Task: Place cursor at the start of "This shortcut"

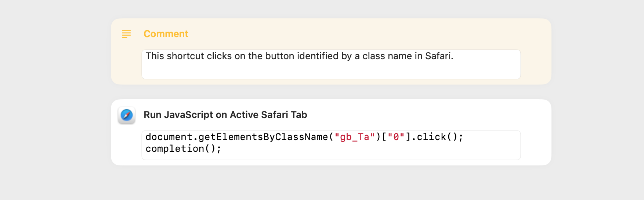Action: pyautogui.click(x=146, y=56)
